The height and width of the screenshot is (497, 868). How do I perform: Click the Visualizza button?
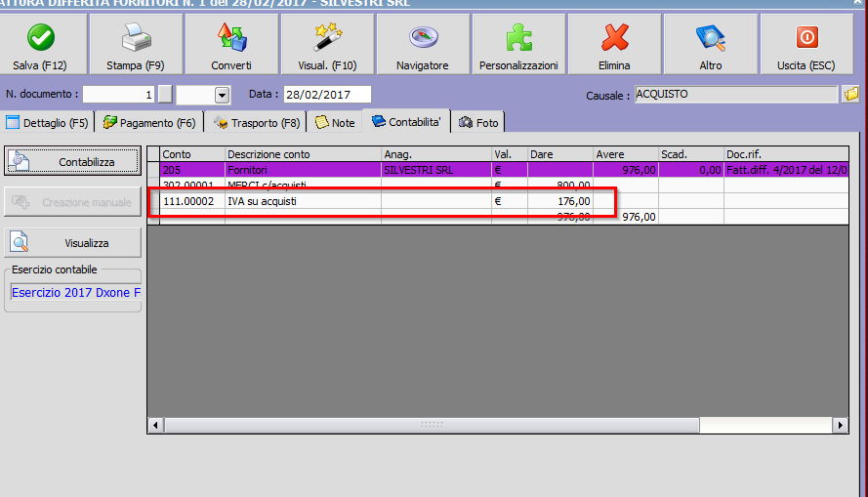(72, 243)
